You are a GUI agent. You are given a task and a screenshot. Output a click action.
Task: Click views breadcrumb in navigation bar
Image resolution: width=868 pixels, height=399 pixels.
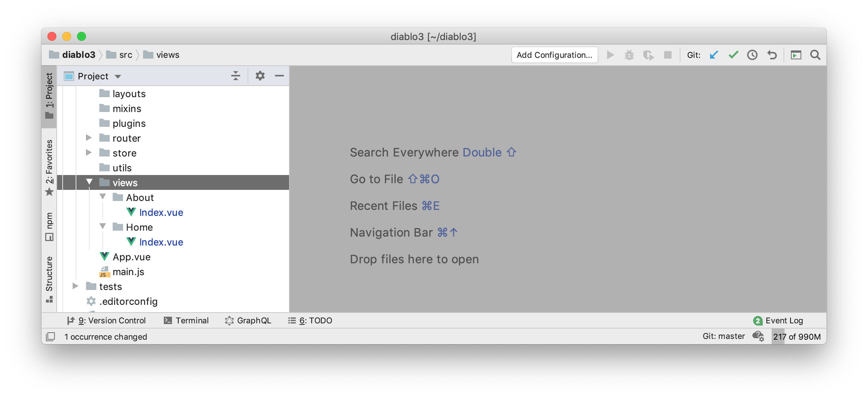161,55
